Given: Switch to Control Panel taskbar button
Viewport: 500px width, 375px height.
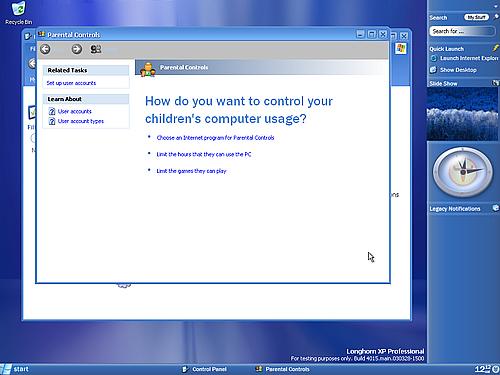Looking at the screenshot, I should coord(205,369).
